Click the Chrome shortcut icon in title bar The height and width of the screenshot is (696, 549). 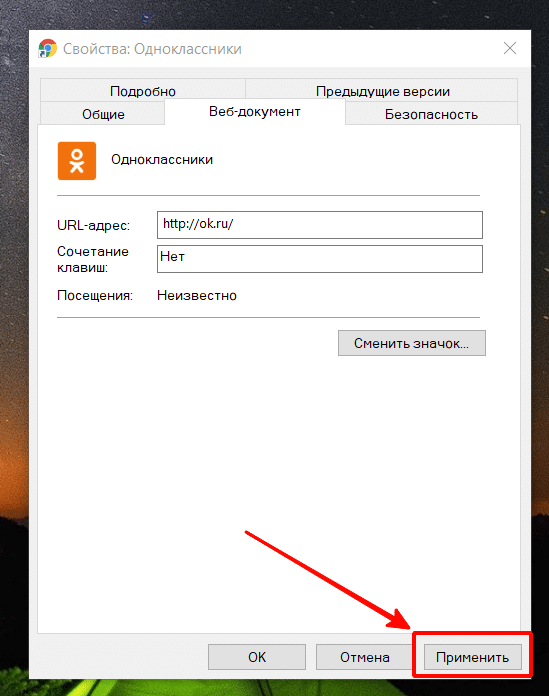tap(47, 48)
